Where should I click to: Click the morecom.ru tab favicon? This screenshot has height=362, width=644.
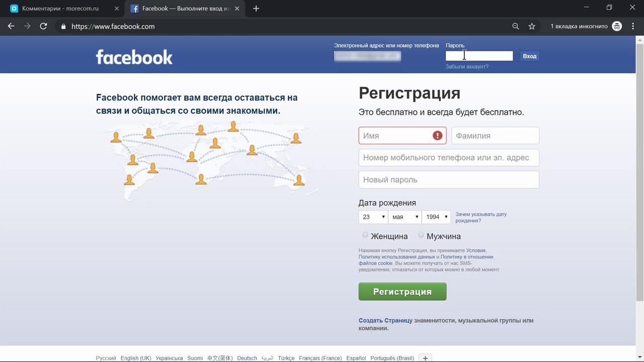tap(14, 9)
